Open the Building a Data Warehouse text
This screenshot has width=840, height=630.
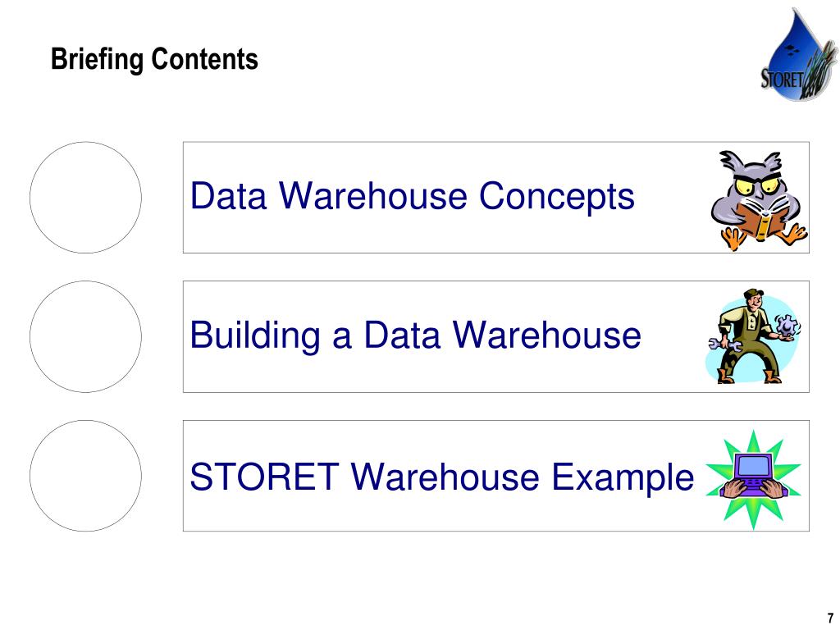[416, 336]
